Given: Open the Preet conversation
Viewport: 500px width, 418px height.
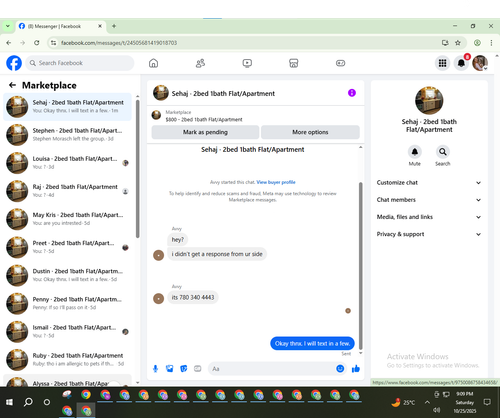Looking at the screenshot, I should 67,247.
